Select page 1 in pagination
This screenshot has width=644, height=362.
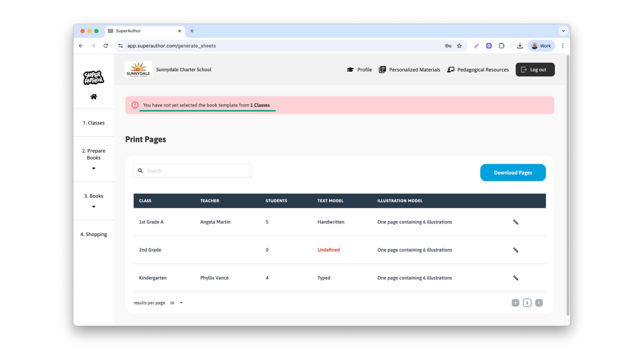[527, 303]
